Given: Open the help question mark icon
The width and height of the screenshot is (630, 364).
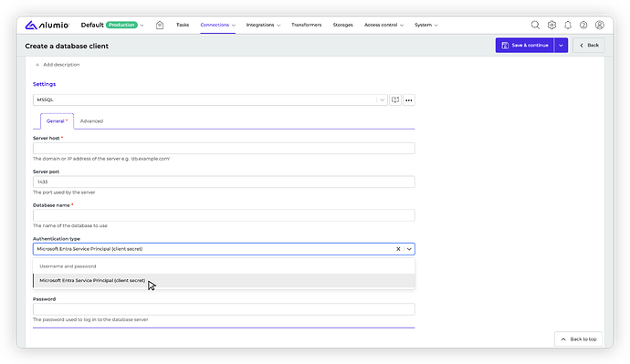Looking at the screenshot, I should (583, 25).
